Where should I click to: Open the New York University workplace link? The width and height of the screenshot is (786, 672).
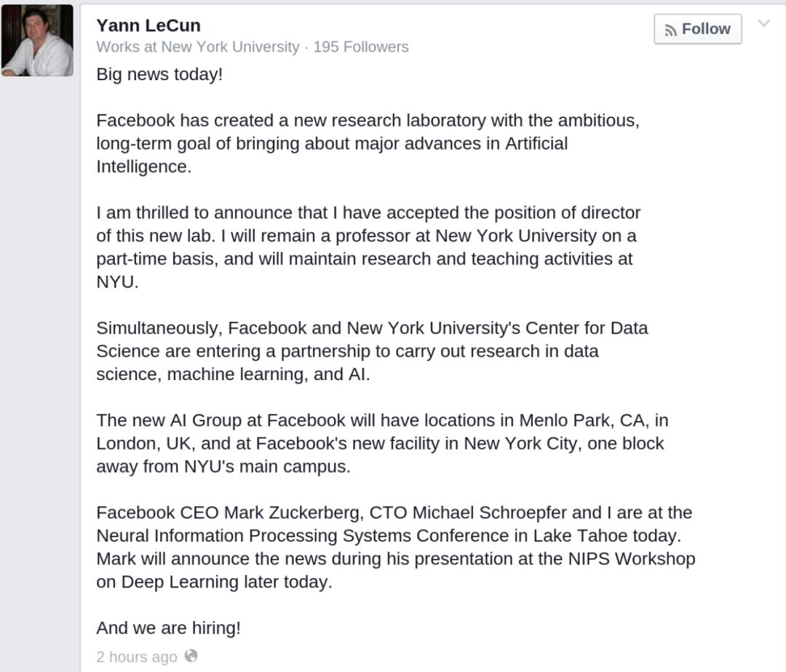[230, 47]
